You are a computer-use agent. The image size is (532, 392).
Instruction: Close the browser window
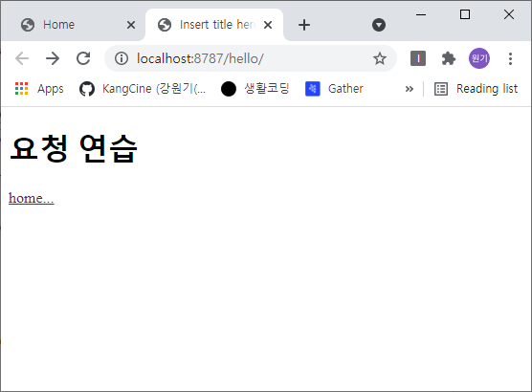coord(509,14)
